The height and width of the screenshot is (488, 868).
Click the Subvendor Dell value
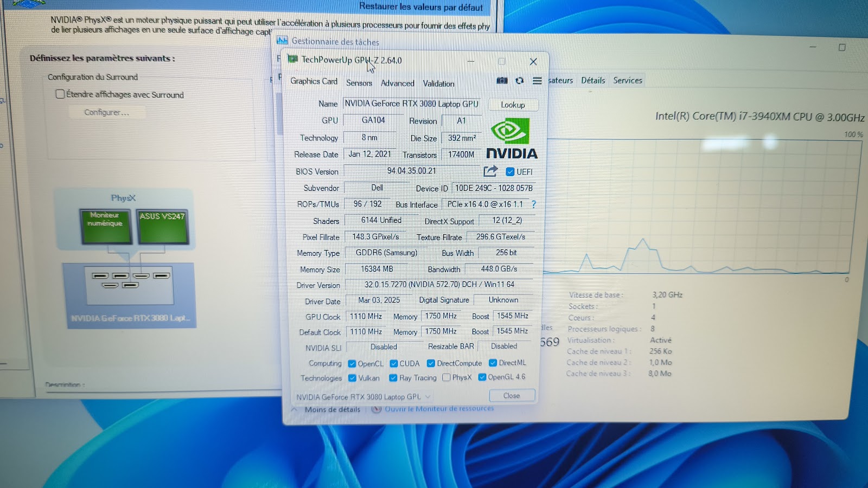click(x=377, y=188)
